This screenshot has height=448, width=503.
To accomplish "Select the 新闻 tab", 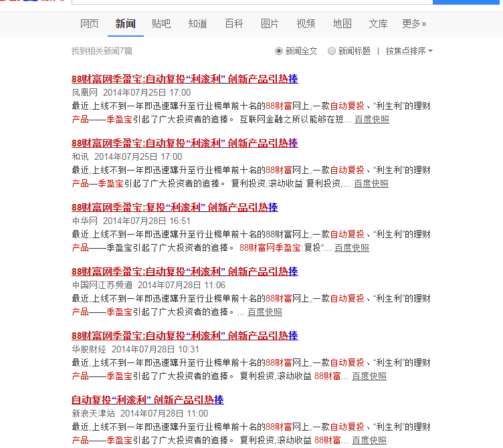I will click(126, 23).
